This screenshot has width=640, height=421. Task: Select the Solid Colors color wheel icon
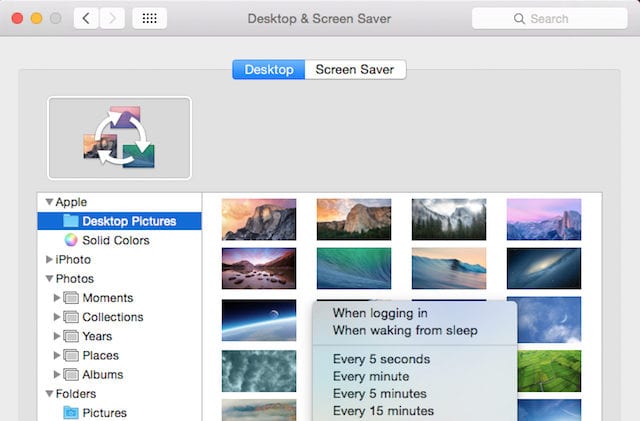[71, 240]
